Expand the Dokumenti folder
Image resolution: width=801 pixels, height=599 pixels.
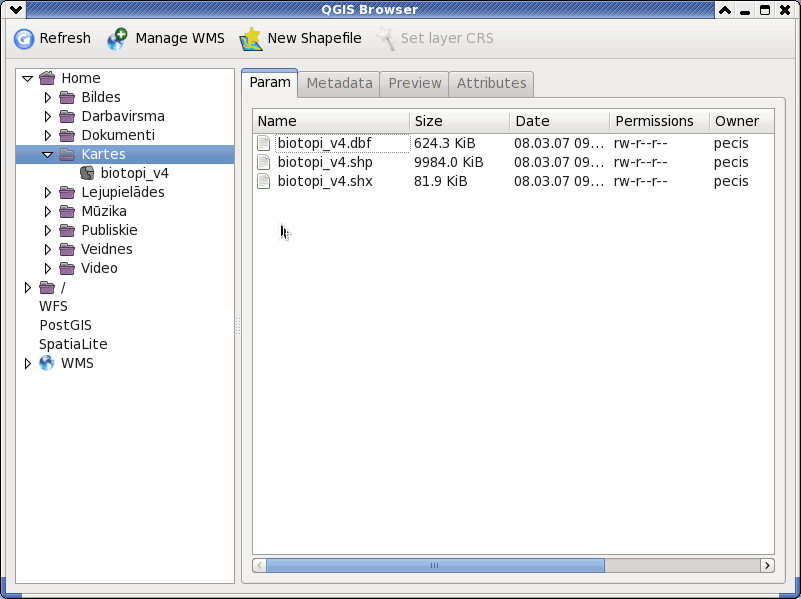[48, 135]
